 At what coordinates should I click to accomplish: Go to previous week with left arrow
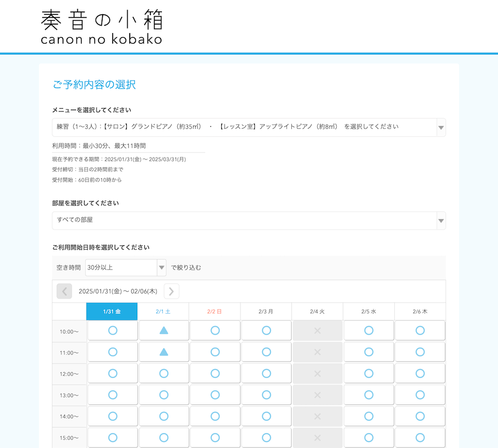click(64, 291)
